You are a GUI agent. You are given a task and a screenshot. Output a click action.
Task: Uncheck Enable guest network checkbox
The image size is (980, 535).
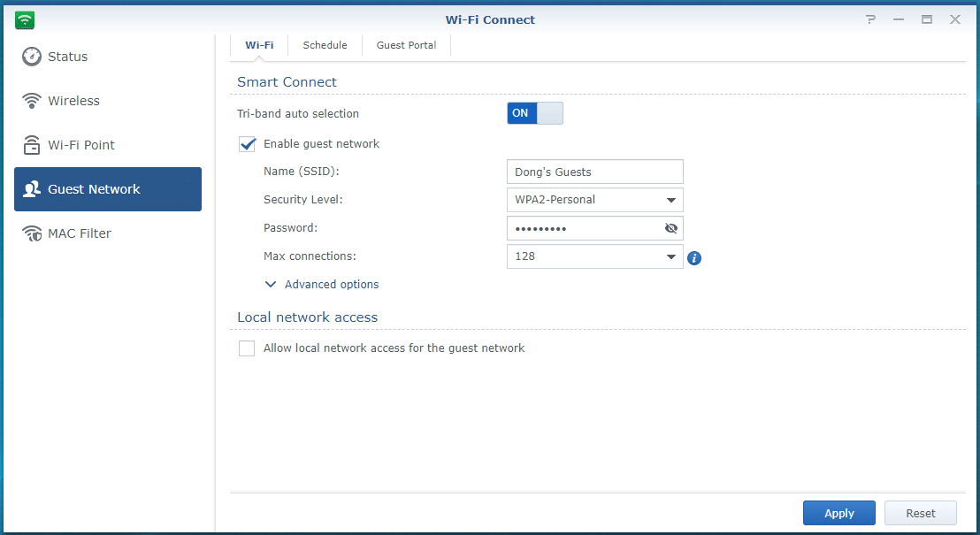click(x=248, y=144)
